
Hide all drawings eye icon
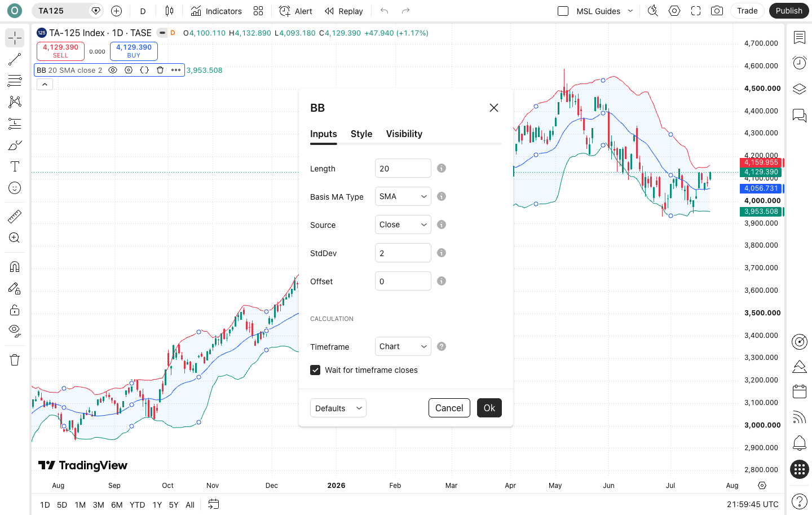[15, 331]
